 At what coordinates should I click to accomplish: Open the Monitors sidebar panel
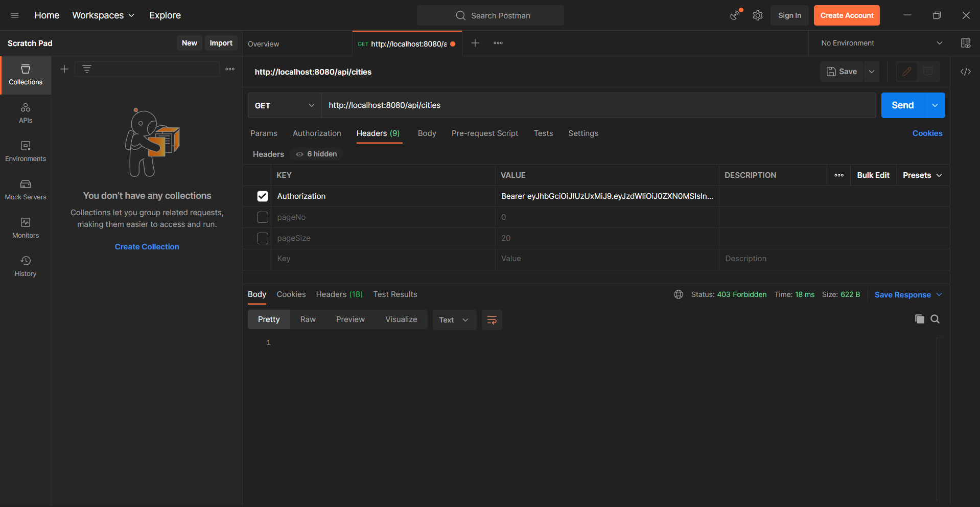point(26,228)
